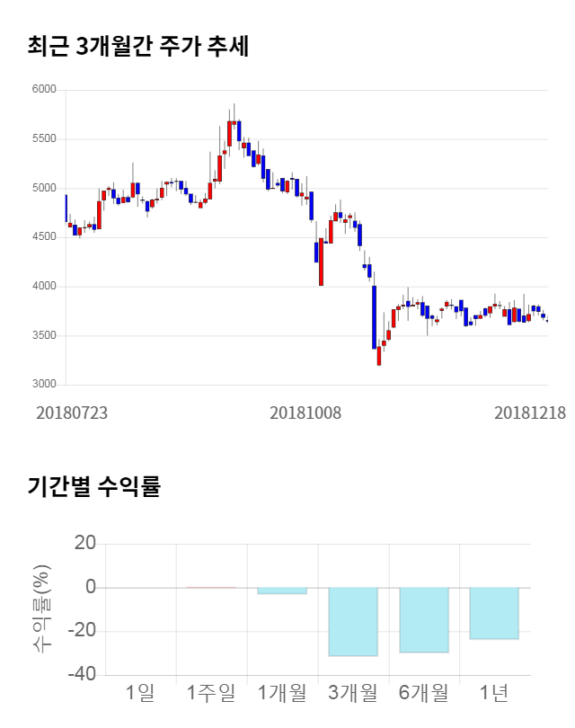The image size is (575, 728).
Task: Click the 20181218 date label
Action: (x=530, y=413)
